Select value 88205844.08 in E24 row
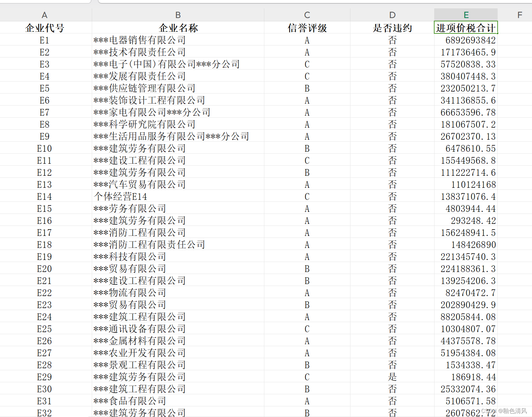532x417 pixels. [x=466, y=317]
